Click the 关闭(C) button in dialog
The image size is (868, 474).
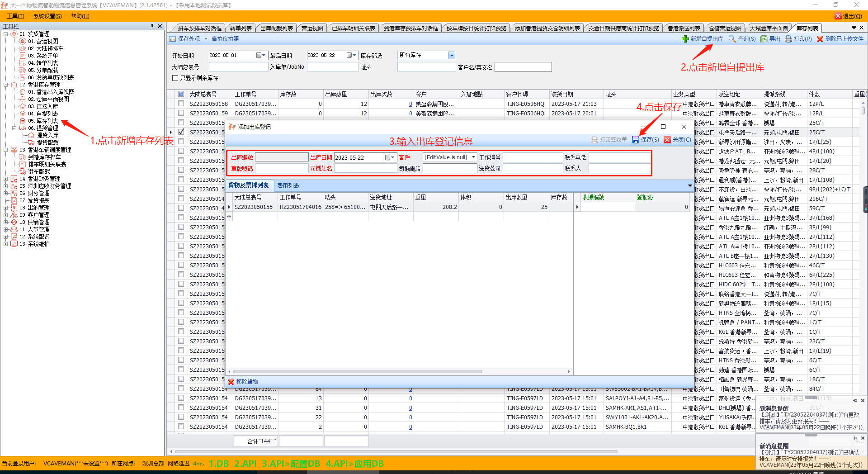(677, 140)
